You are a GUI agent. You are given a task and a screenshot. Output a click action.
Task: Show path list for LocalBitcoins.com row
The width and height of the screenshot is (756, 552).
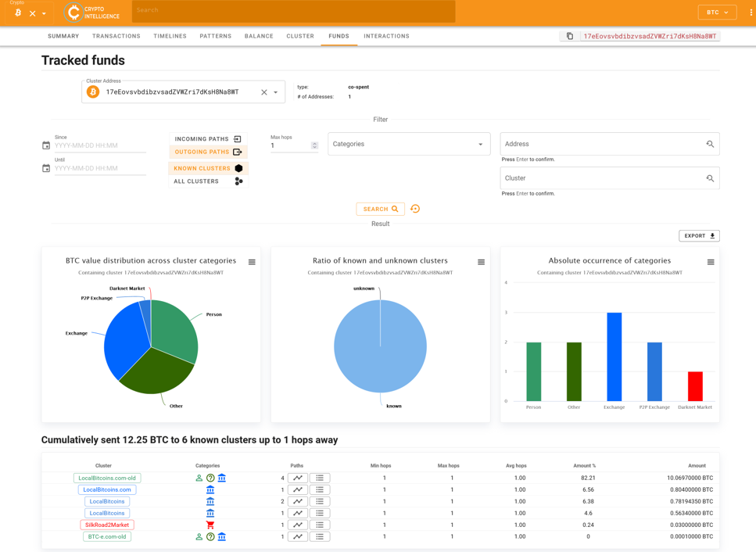(x=320, y=489)
